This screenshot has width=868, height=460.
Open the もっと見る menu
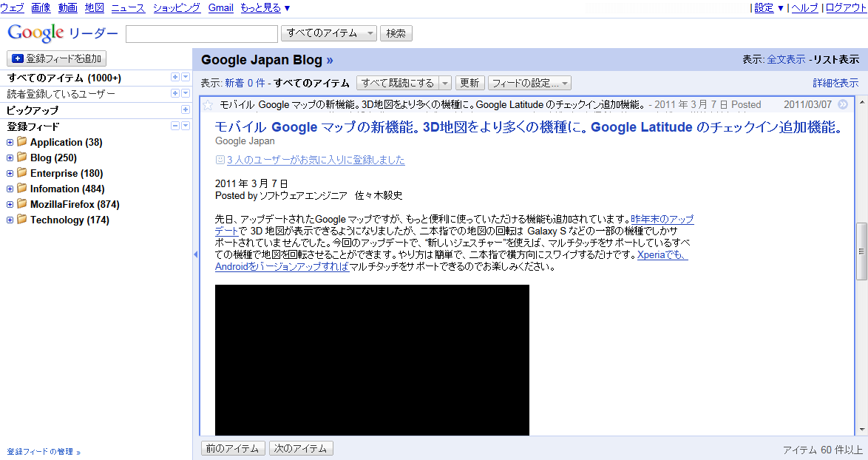click(x=265, y=7)
